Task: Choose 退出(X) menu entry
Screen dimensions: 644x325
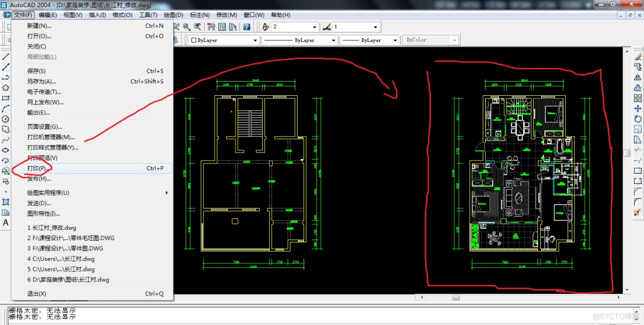Action: [92, 294]
